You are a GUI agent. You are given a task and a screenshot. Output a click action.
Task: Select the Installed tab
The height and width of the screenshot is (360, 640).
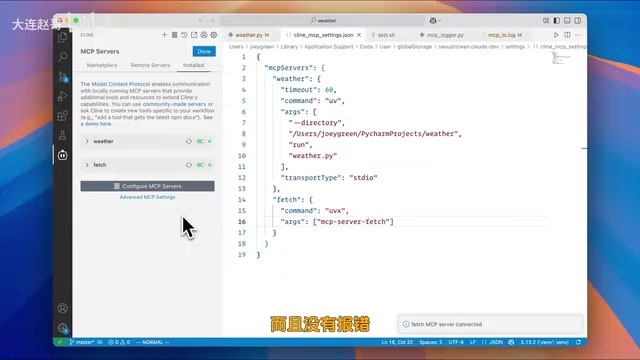(x=193, y=65)
